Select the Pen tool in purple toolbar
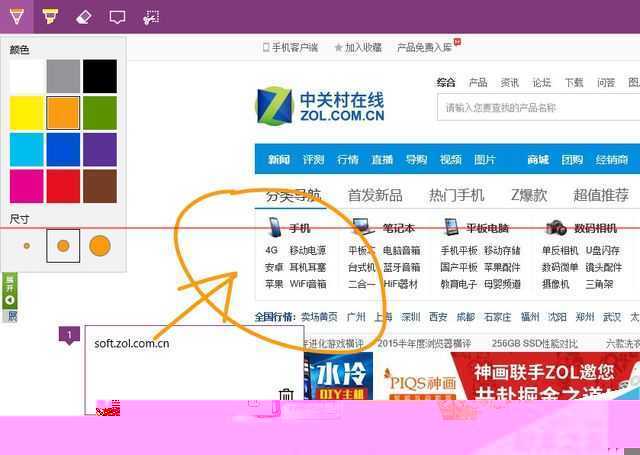Image resolution: width=640 pixels, height=455 pixels. tap(16, 17)
